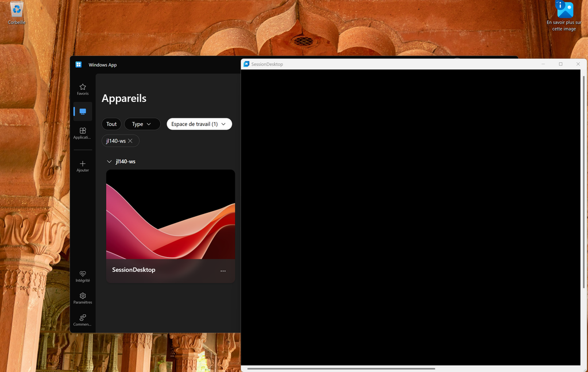The image size is (588, 372).
Task: Click the jl140-ws filter chip label
Action: coord(116,141)
